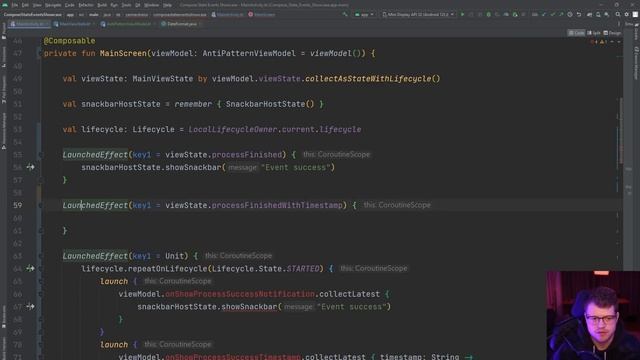Viewport: 640px width, 360px height.
Task: Click the Show History clock icon
Action: (570, 14)
